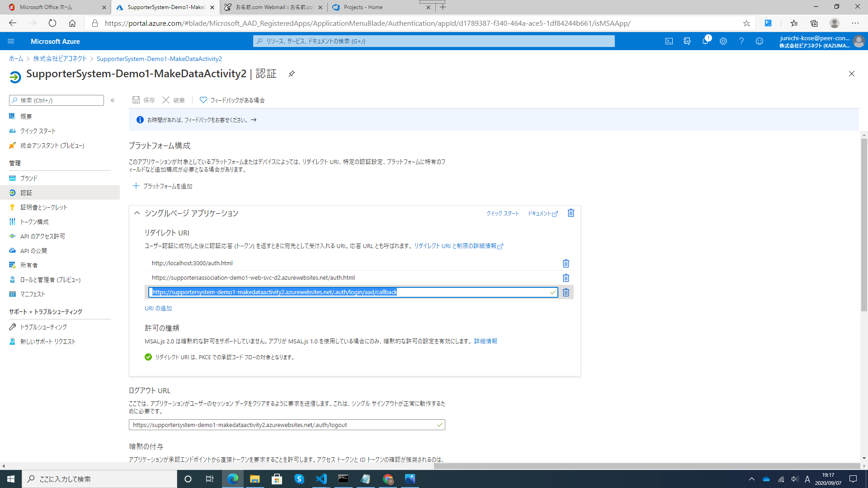Image resolution: width=868 pixels, height=488 pixels.
Task: Click URI の追加 to add another URI
Action: 158,308
